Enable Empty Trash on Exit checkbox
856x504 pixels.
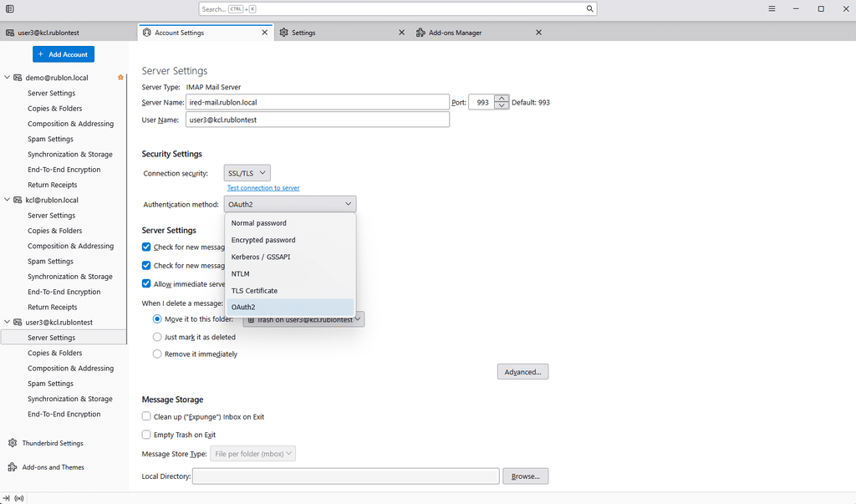[146, 435]
